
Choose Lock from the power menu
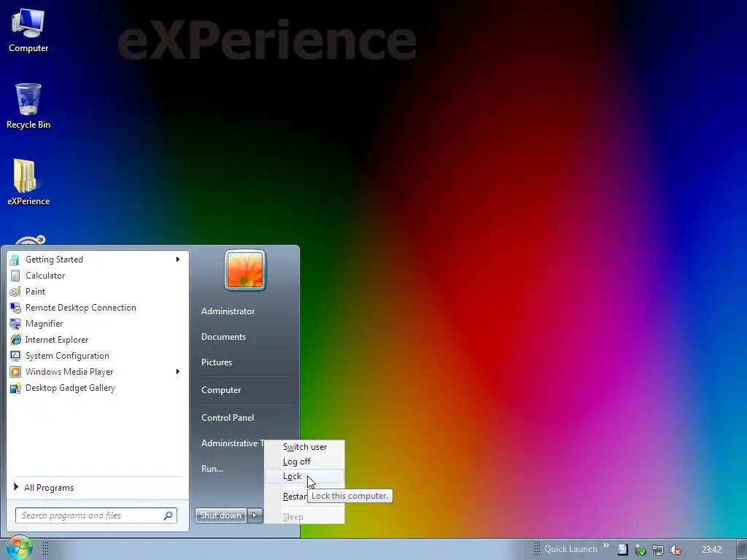coord(305,476)
